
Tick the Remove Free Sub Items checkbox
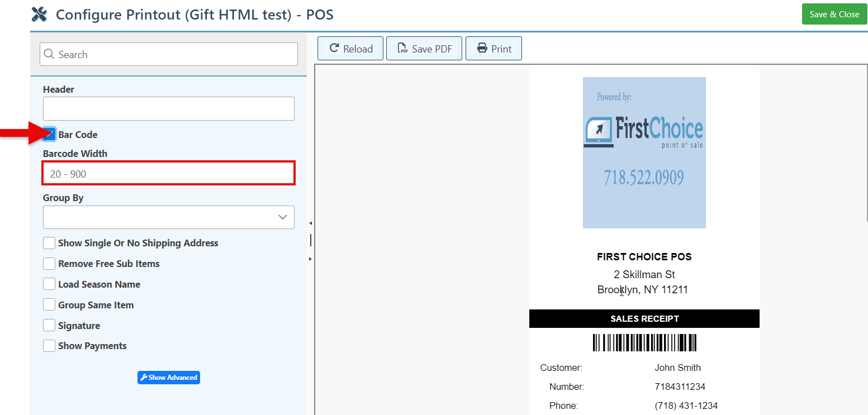pyautogui.click(x=49, y=264)
